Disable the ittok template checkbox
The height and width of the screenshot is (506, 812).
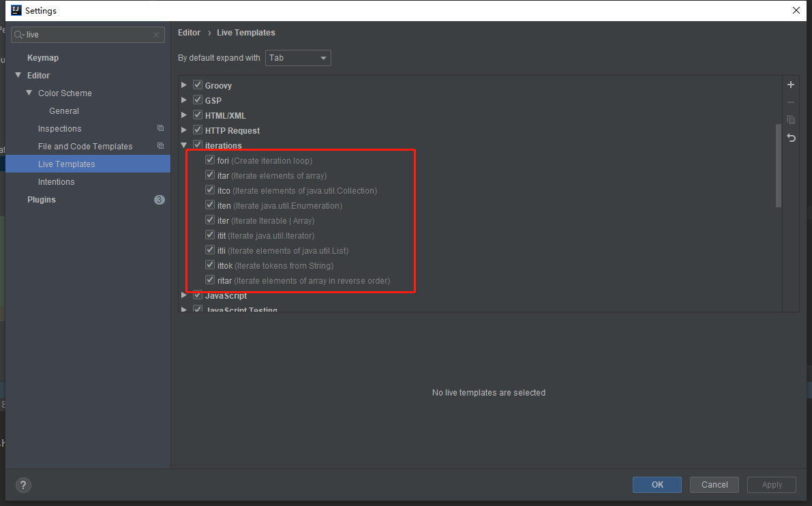point(210,265)
